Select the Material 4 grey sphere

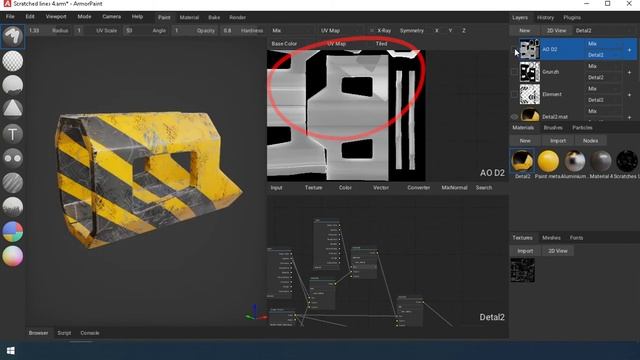[600, 160]
